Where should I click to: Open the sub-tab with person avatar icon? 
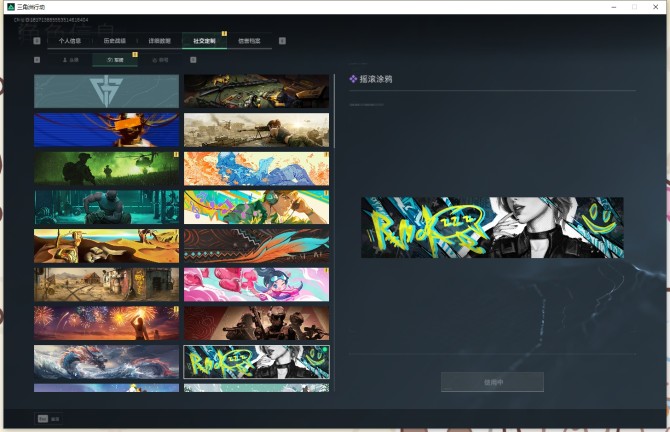point(70,60)
